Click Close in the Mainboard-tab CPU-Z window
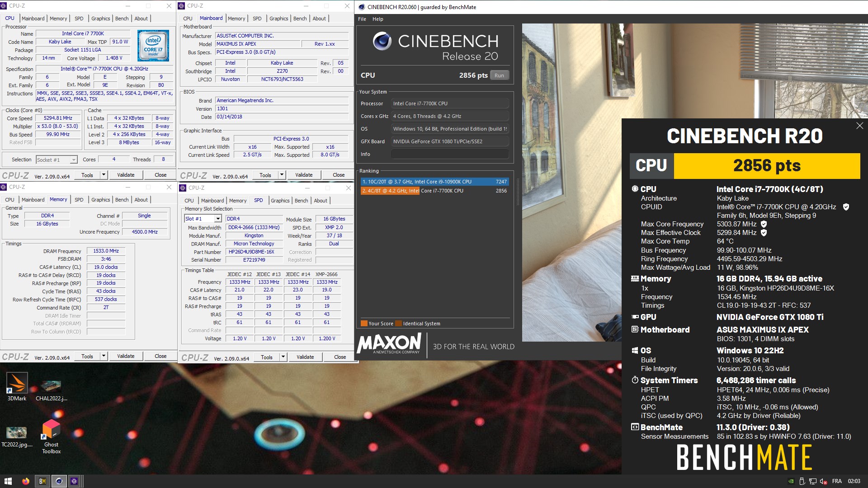 [339, 175]
